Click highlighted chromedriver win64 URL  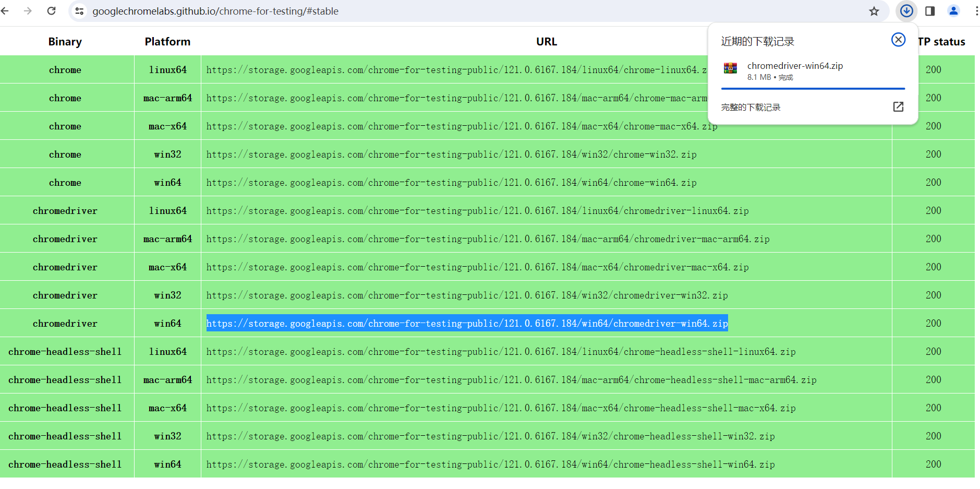pos(467,324)
